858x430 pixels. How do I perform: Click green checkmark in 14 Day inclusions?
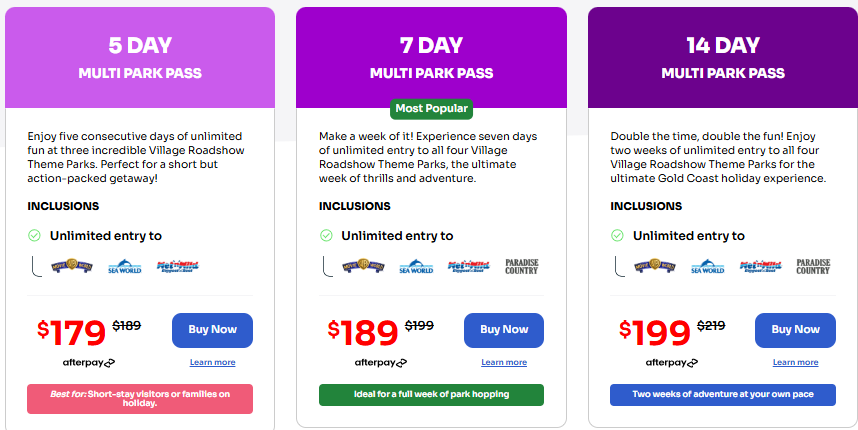click(x=618, y=236)
